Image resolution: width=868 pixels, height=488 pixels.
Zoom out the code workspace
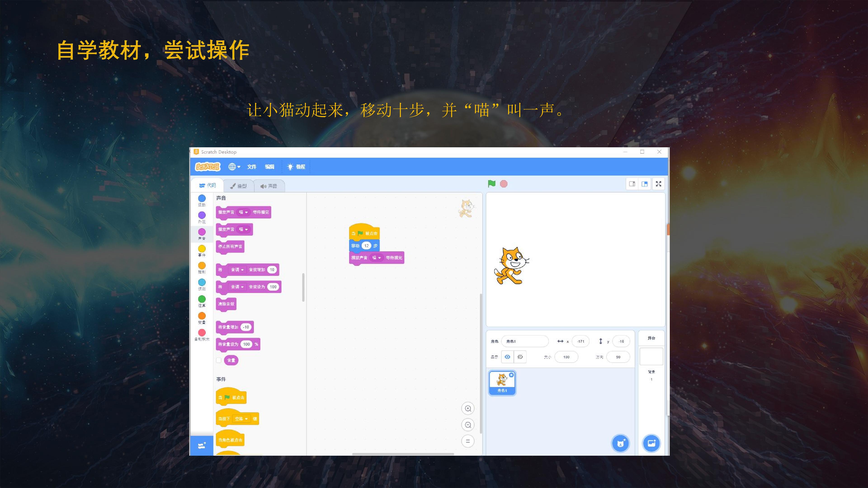468,425
